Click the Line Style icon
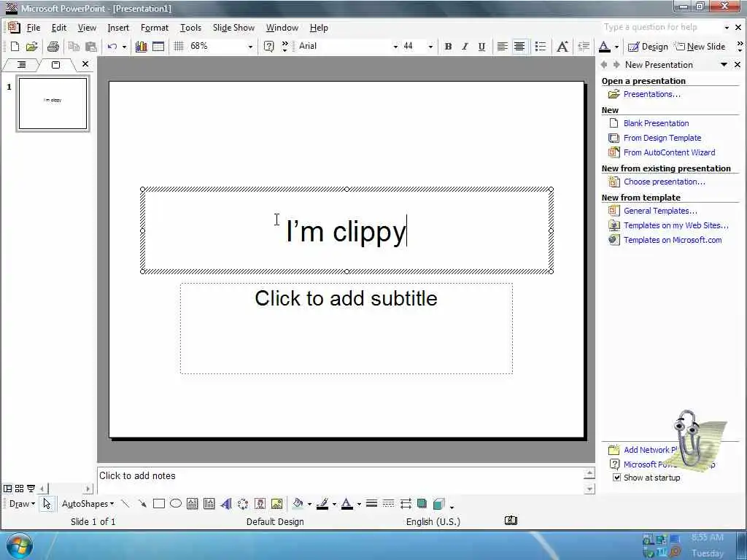The height and width of the screenshot is (560, 747). click(371, 504)
